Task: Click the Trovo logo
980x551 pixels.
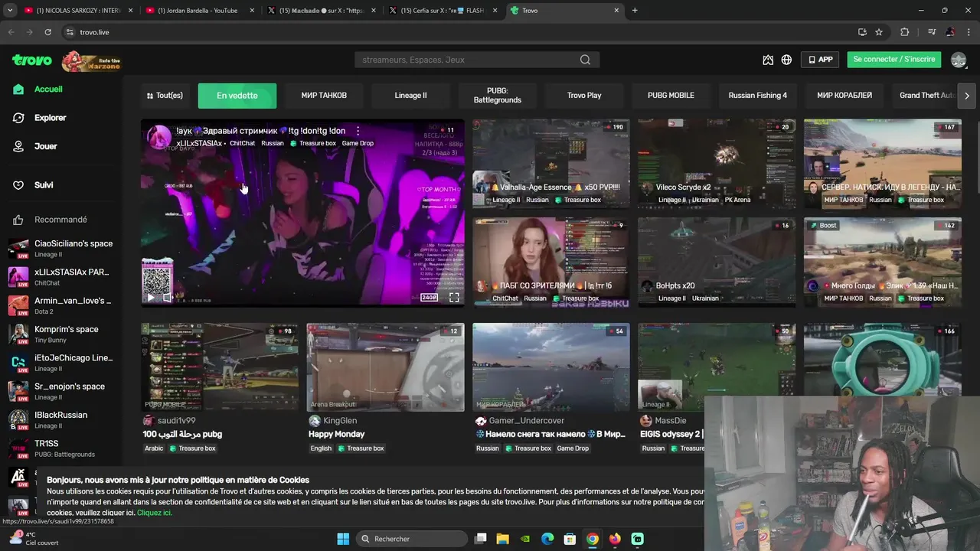Action: click(31, 60)
